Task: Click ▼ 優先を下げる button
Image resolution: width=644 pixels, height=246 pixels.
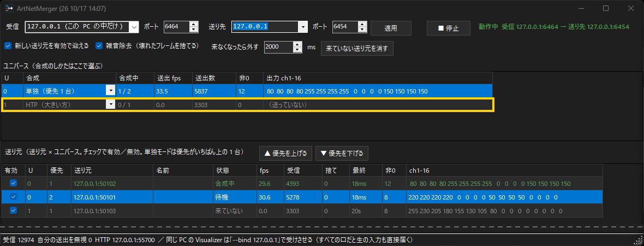Action: coord(342,154)
